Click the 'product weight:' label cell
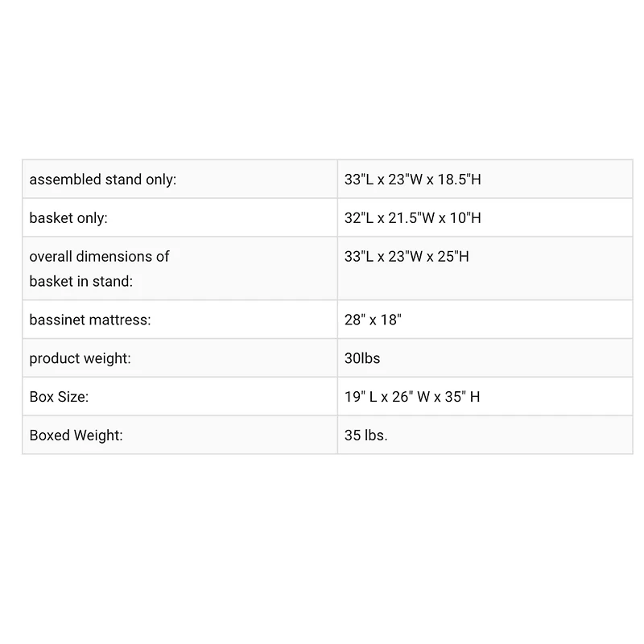 [80, 358]
